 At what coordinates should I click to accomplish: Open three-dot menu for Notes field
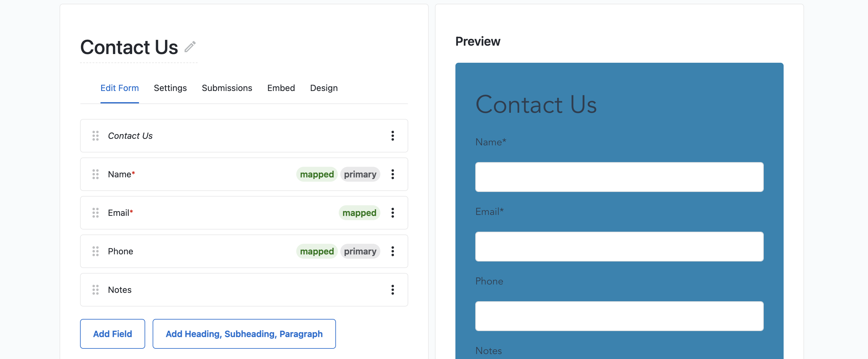(x=392, y=289)
